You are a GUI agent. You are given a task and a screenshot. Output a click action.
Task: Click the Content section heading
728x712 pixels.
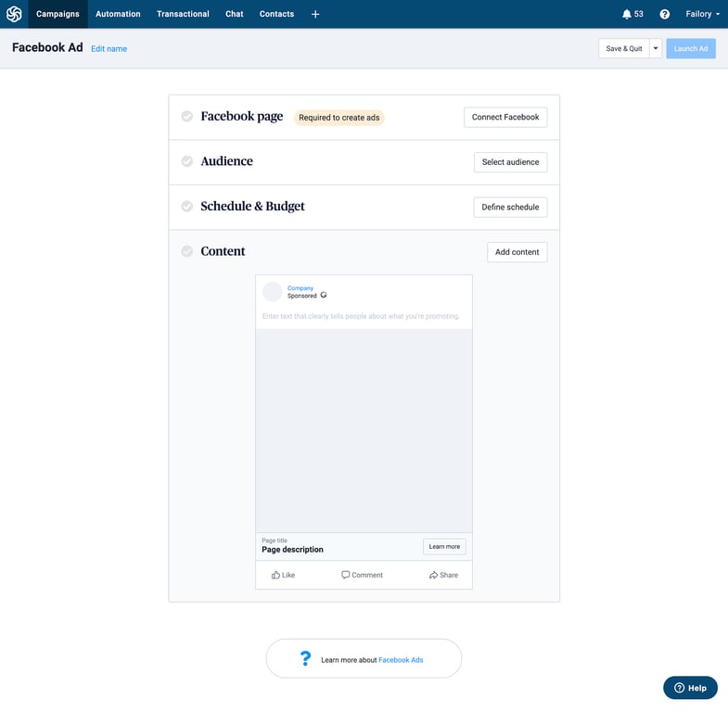point(223,251)
